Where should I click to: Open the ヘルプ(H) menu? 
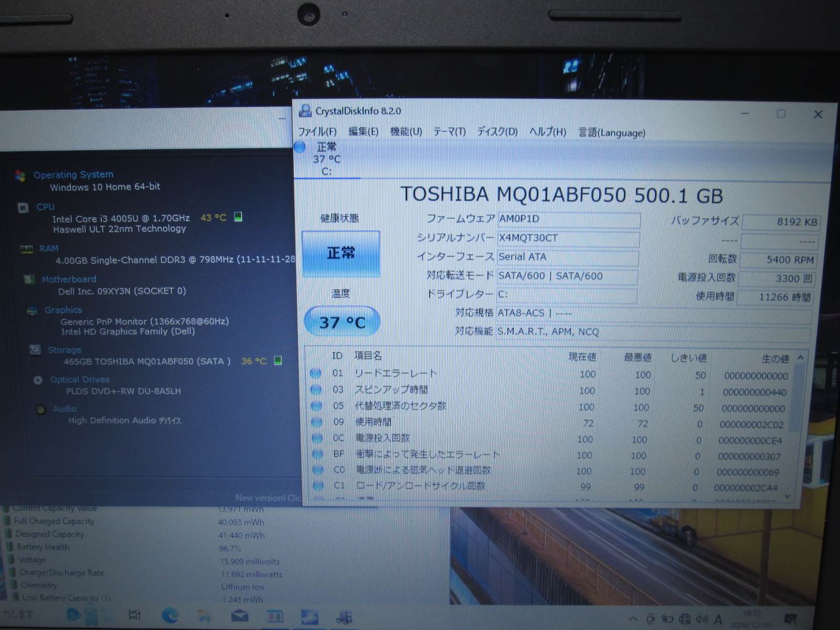(548, 132)
